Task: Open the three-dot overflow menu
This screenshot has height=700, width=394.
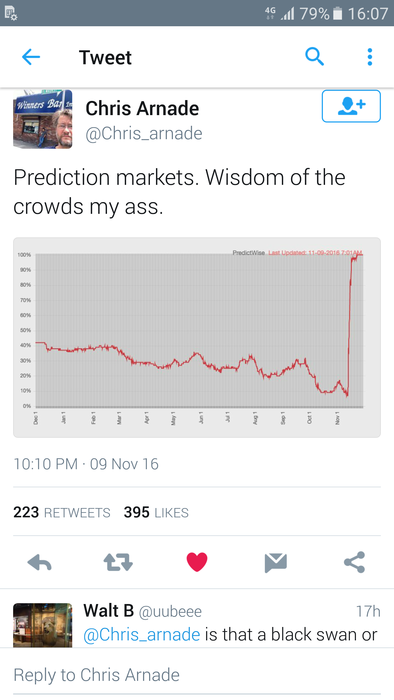Action: click(x=369, y=57)
